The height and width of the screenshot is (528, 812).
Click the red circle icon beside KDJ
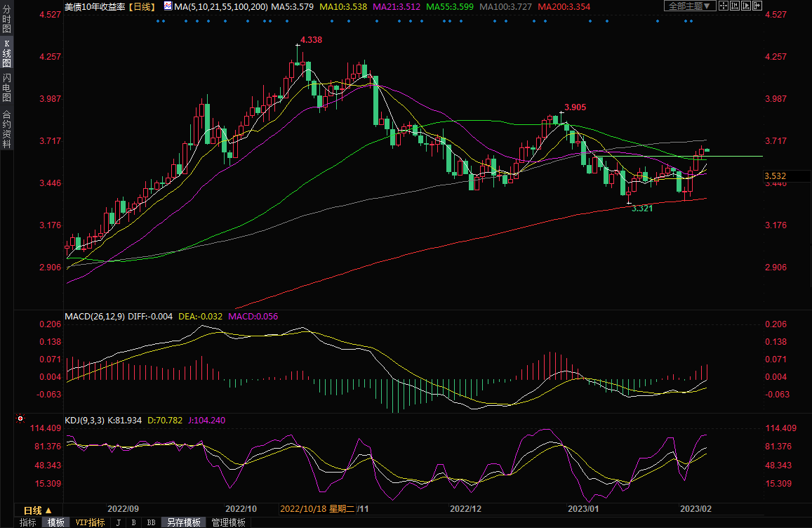point(20,419)
